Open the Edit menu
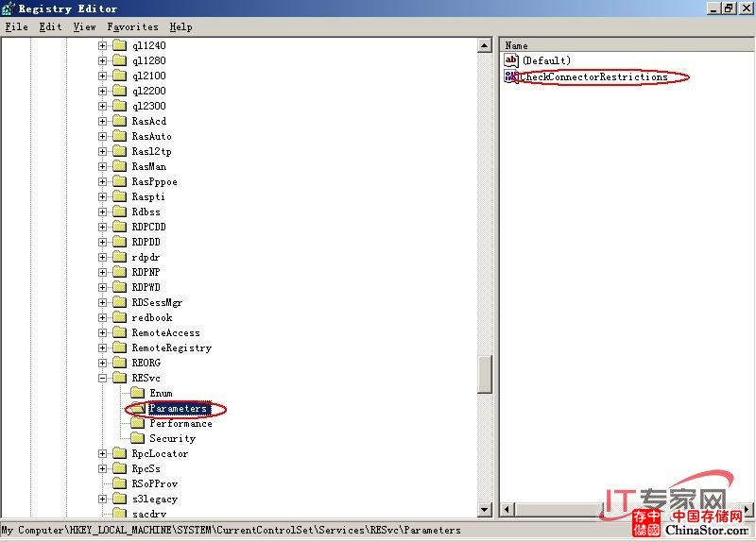756x542 pixels. (50, 27)
